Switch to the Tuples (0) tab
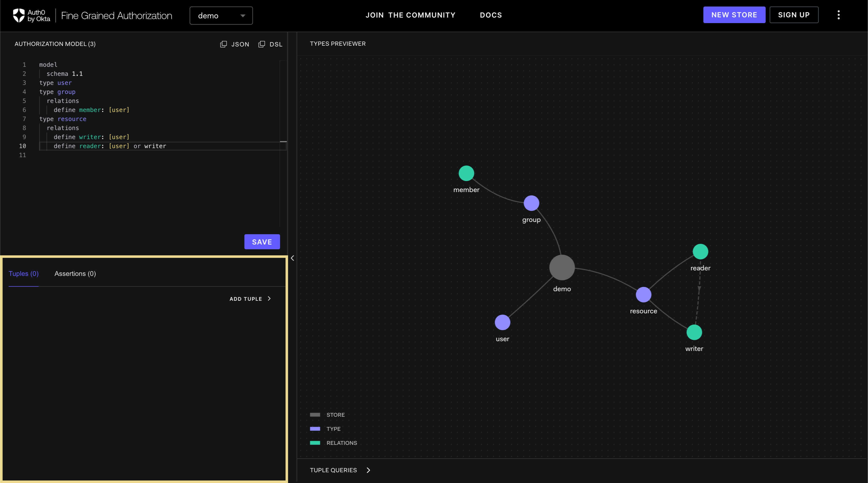The height and width of the screenshot is (483, 868). tap(24, 273)
